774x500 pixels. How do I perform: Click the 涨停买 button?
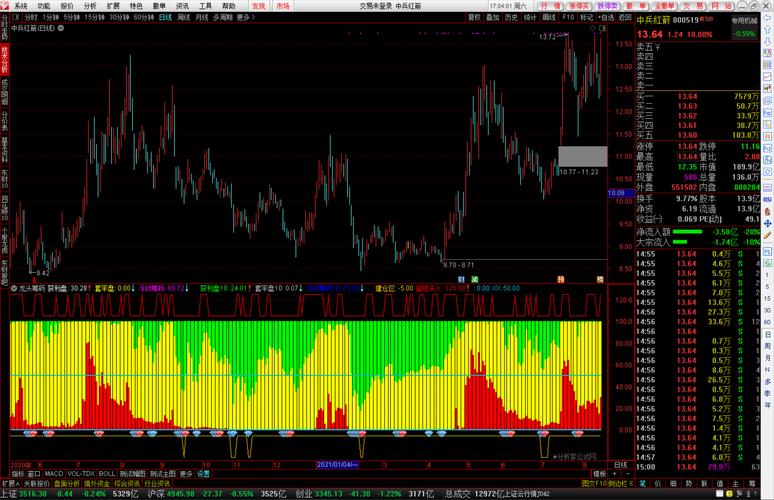tap(579, 6)
